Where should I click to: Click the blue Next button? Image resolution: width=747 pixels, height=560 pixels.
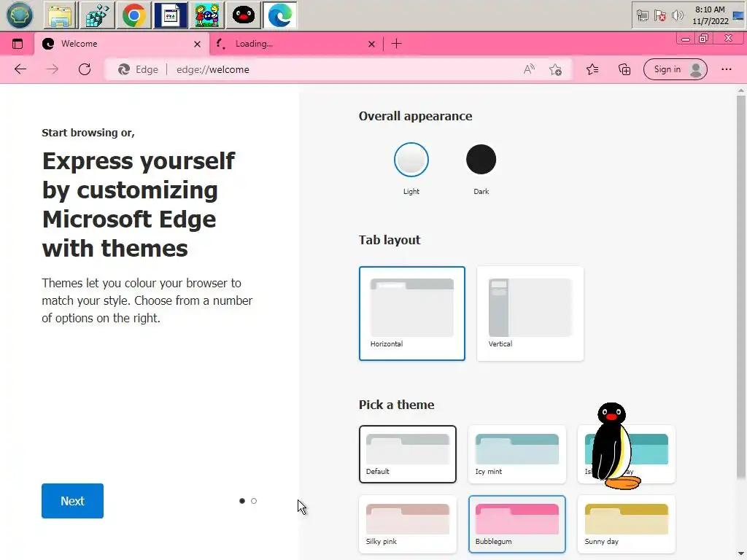pyautogui.click(x=72, y=501)
